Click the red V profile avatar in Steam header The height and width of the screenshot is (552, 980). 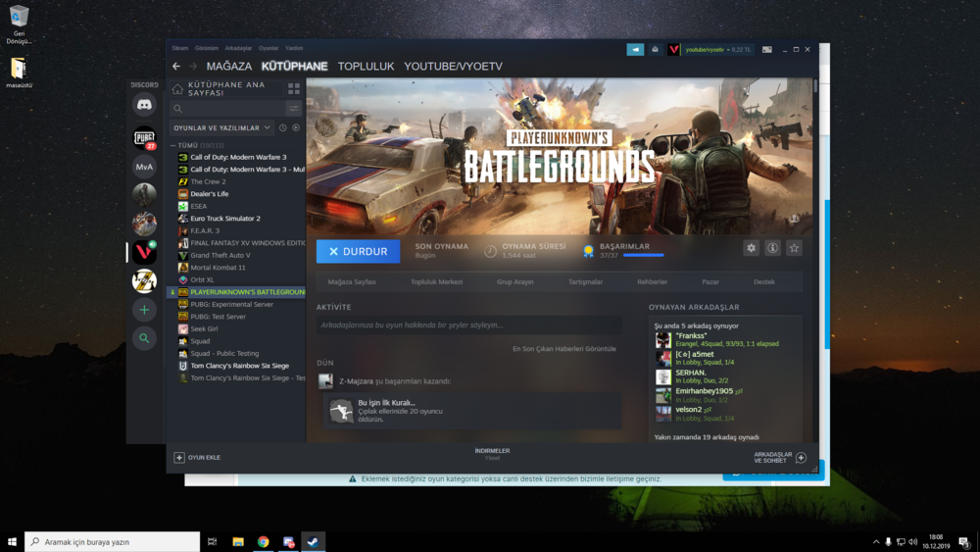coord(673,49)
